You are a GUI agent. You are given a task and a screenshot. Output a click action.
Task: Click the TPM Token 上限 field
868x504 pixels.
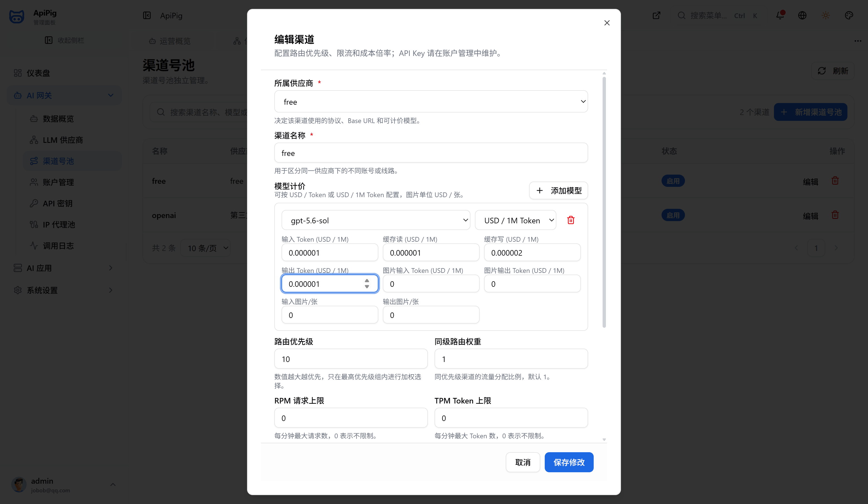(x=511, y=417)
